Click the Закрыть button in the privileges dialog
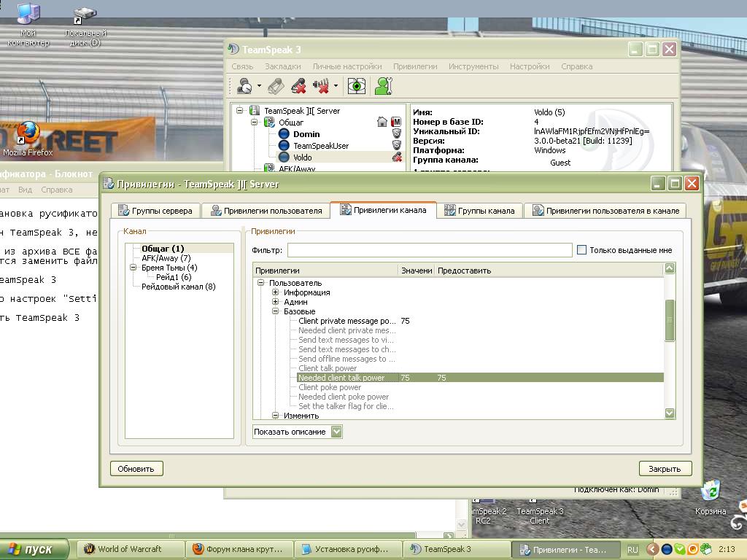Viewport: 747px width, 560px height. click(665, 469)
